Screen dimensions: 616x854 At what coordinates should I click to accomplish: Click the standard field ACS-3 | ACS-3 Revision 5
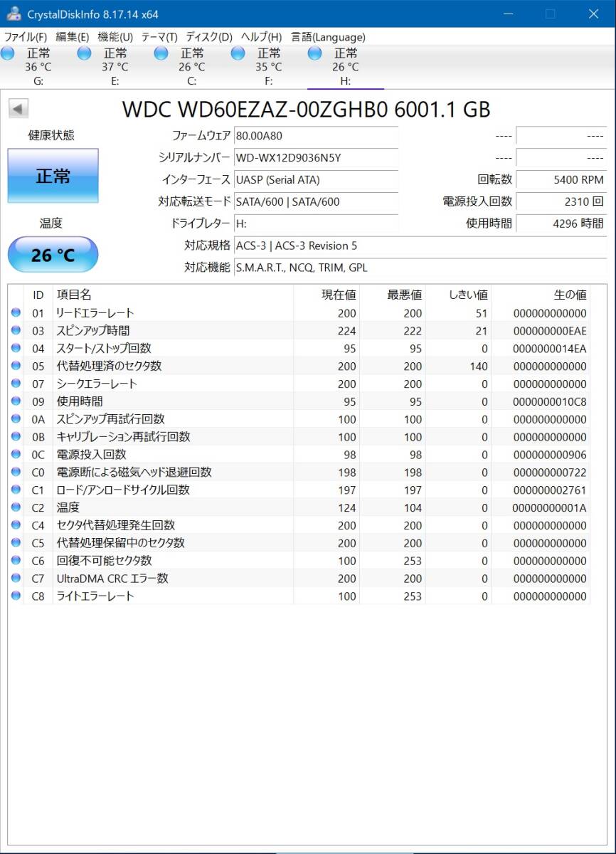click(420, 246)
